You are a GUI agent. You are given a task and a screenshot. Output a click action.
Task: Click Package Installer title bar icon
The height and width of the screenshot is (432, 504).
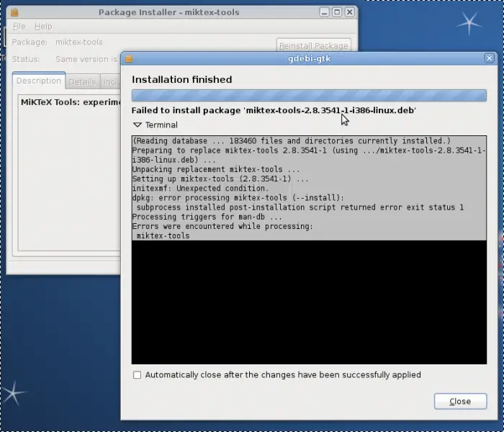(14, 12)
